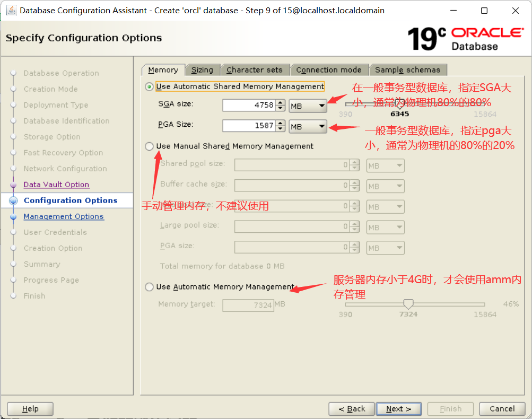Switch to the Memory tab
The height and width of the screenshot is (419, 532).
coord(163,70)
